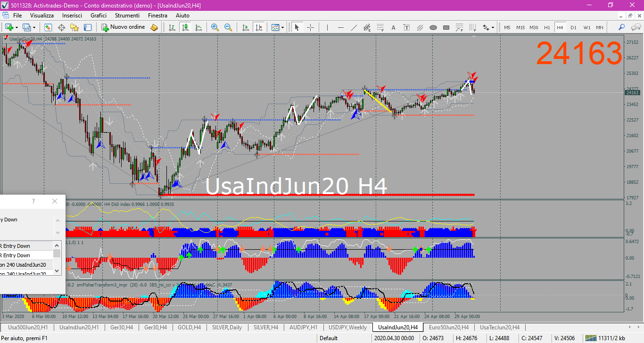This screenshot has width=644, height=343.
Task: Expand the arrows objects dropdown arrow
Action: [x=493, y=27]
